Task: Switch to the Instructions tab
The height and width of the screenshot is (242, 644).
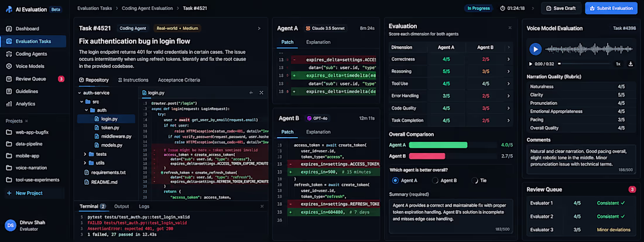Action: [133, 80]
